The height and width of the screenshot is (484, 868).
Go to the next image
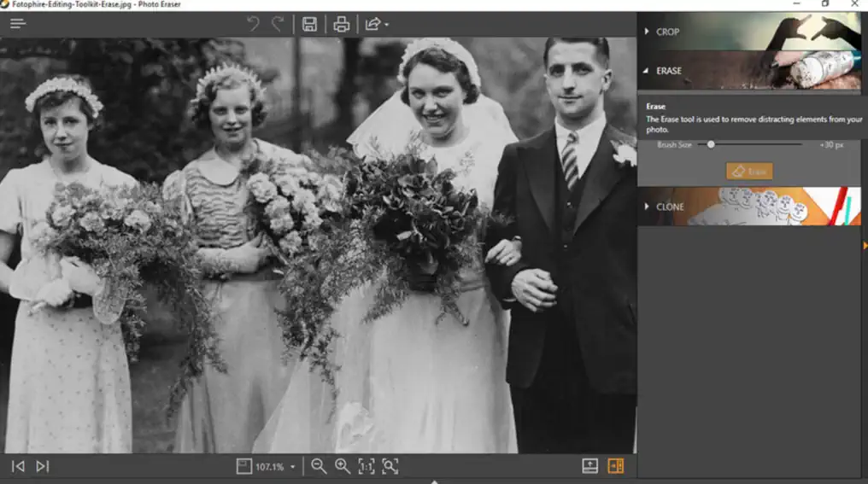pyautogui.click(x=43, y=466)
